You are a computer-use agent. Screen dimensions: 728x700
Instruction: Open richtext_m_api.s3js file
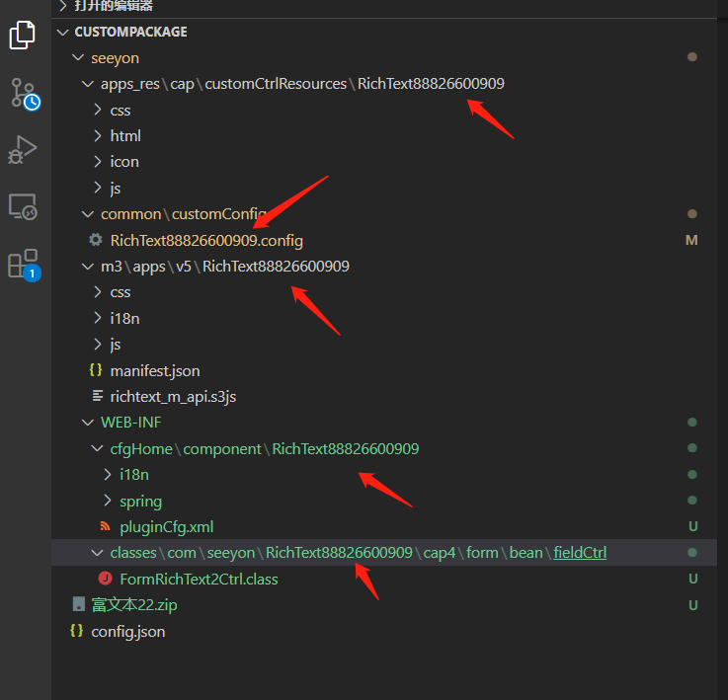pyautogui.click(x=172, y=396)
